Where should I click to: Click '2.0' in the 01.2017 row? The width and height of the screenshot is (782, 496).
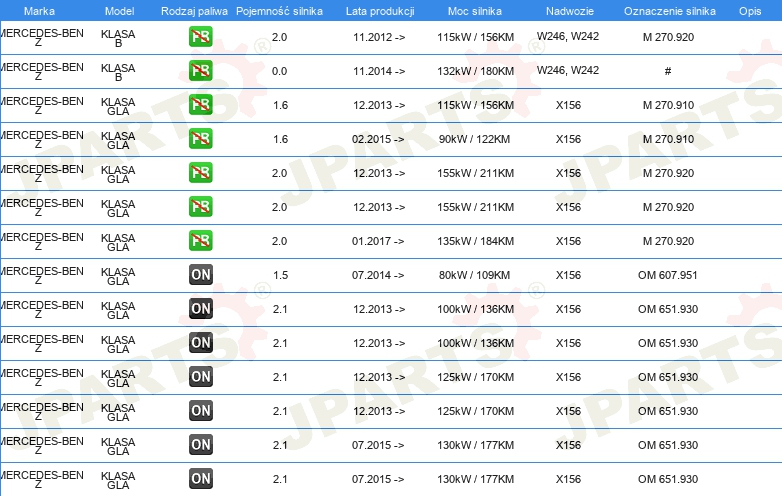279,241
